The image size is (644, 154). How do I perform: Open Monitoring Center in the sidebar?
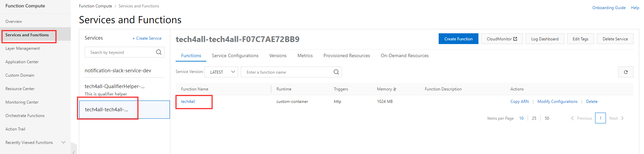(x=22, y=102)
